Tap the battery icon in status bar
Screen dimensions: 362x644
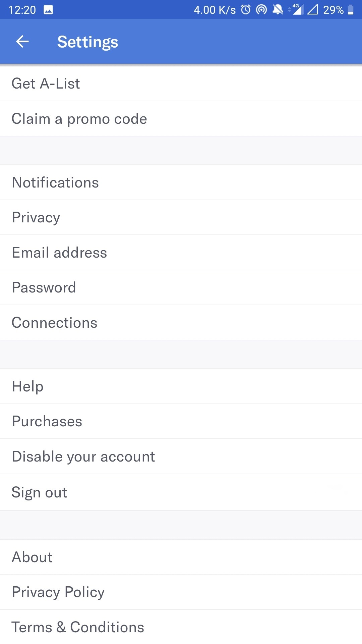tap(351, 10)
